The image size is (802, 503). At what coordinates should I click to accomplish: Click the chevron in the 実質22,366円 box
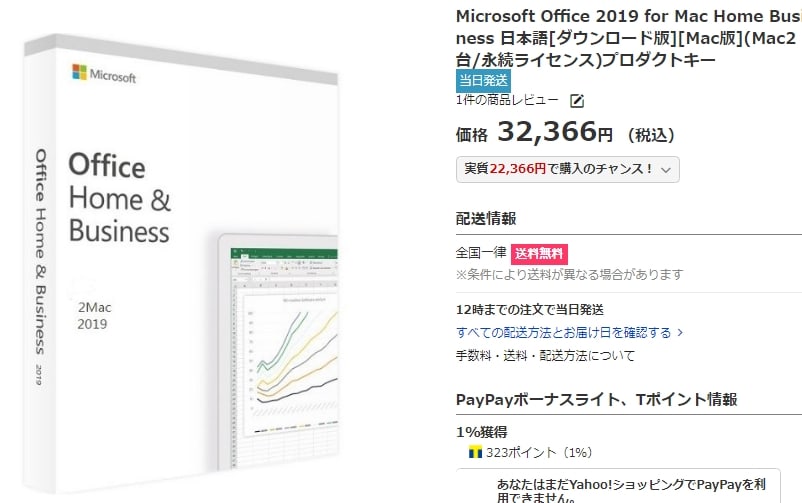tap(665, 169)
